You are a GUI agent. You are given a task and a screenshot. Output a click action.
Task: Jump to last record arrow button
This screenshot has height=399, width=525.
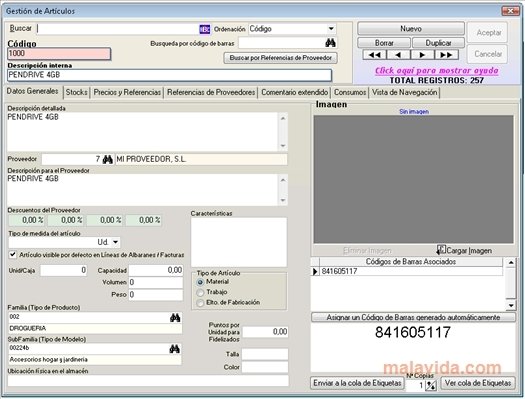pyautogui.click(x=446, y=55)
